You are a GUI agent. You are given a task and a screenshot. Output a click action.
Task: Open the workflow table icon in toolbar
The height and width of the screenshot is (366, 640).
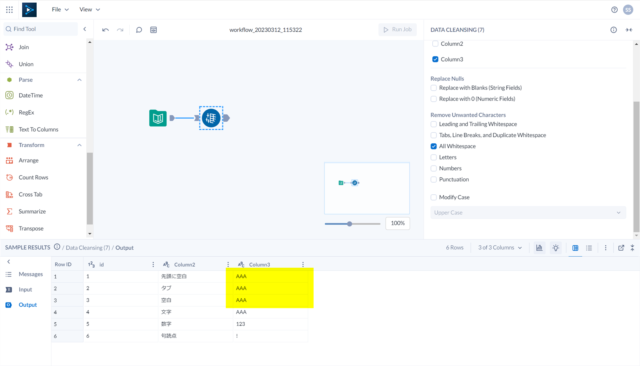(x=153, y=30)
